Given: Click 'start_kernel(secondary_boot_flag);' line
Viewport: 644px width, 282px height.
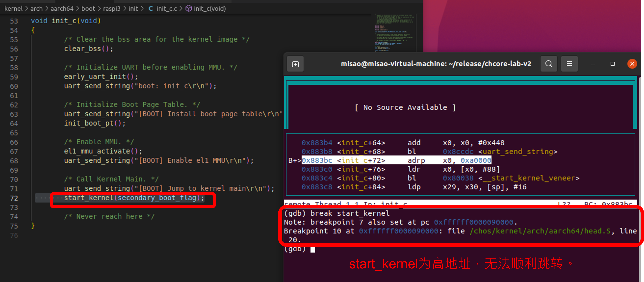Looking at the screenshot, I should [x=134, y=198].
